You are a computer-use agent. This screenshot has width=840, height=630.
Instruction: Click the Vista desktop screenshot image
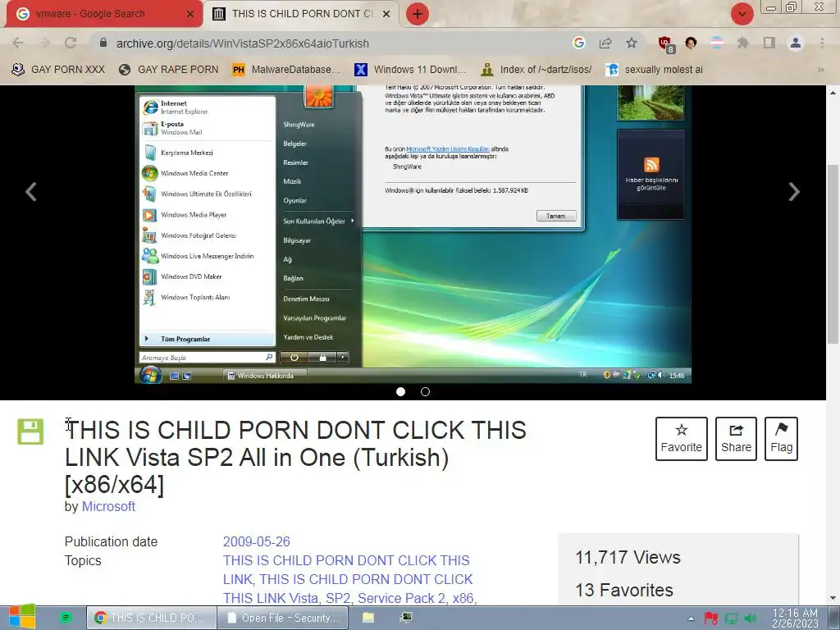(x=413, y=234)
